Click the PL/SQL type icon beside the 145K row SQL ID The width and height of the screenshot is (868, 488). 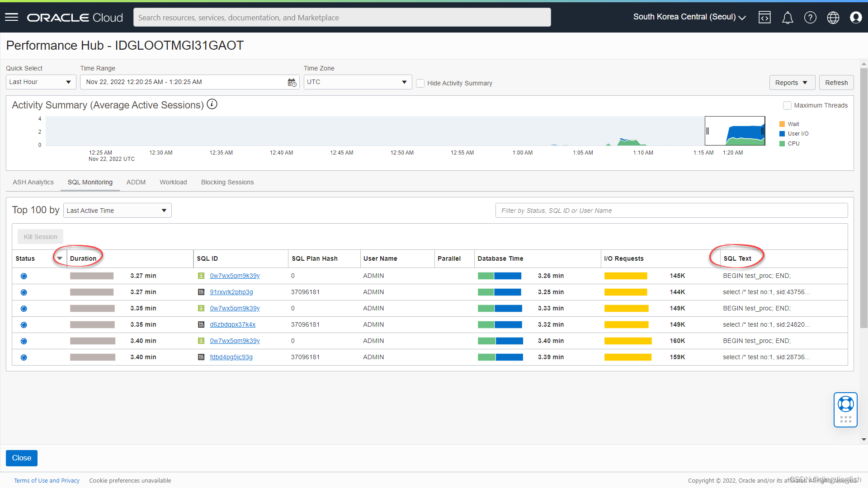(x=201, y=276)
